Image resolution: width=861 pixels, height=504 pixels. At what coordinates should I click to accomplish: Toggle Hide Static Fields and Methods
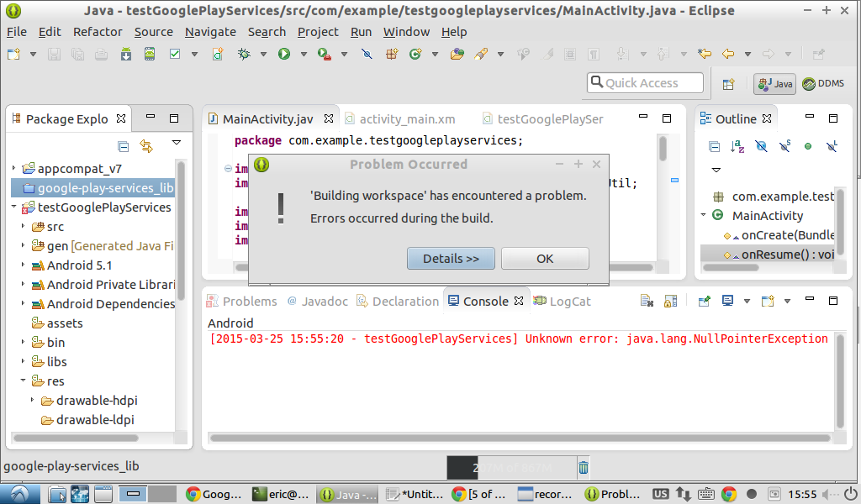point(784,146)
